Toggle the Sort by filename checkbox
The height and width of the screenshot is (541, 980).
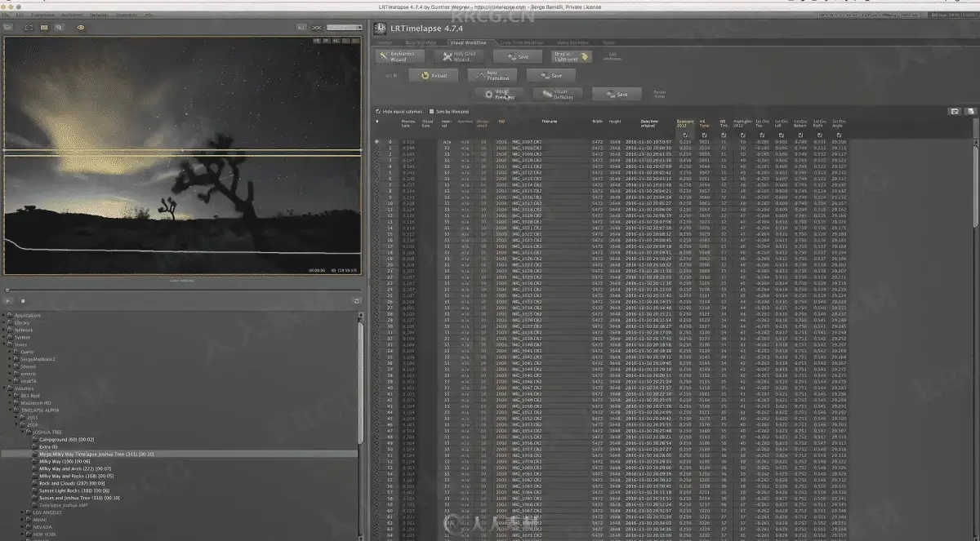pos(432,111)
